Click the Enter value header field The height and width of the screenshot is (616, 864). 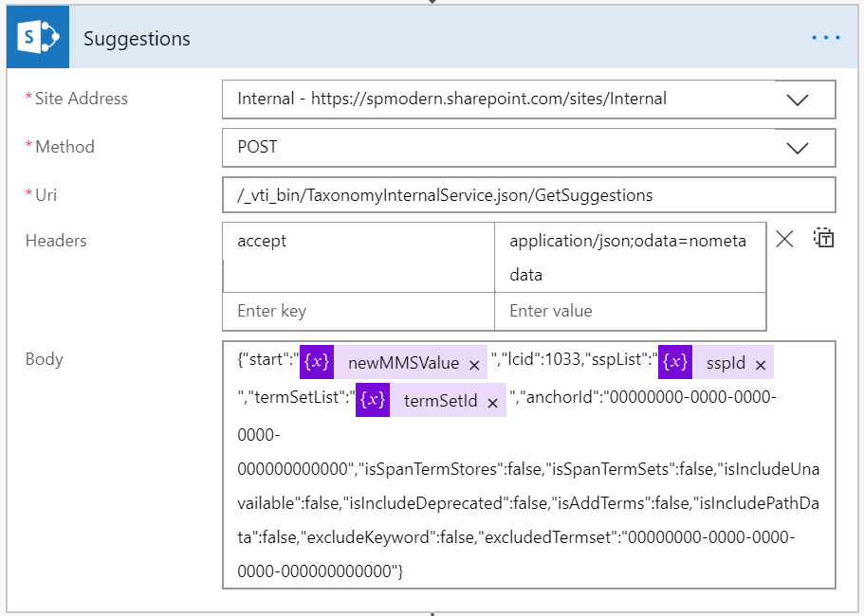tap(631, 311)
